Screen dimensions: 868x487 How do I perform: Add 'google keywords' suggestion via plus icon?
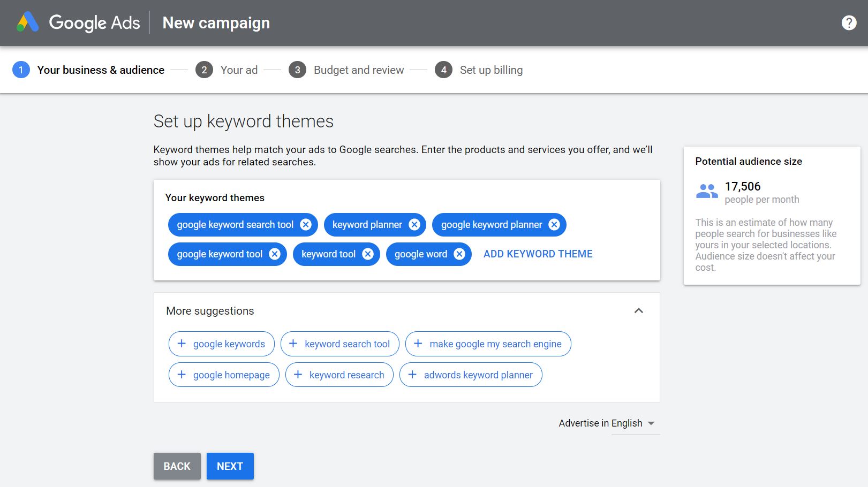[182, 344]
